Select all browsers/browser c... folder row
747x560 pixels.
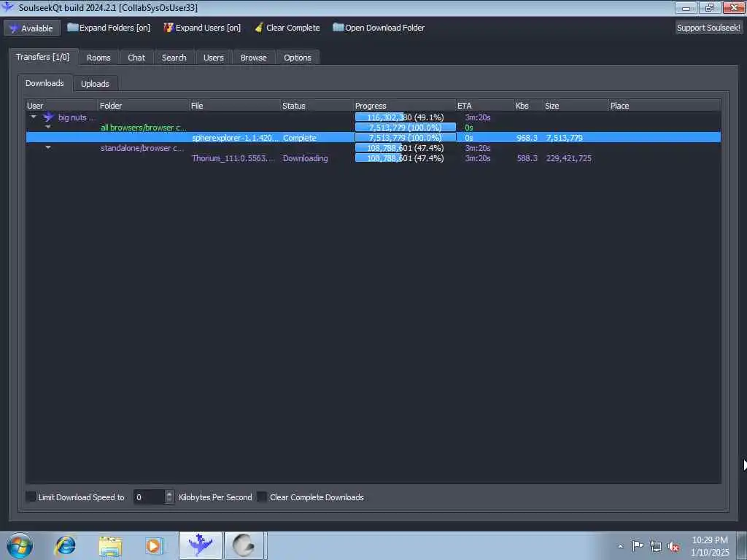click(373, 127)
